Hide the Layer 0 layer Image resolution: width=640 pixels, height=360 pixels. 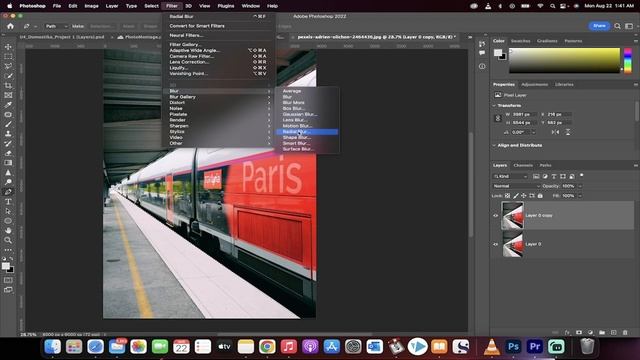tap(496, 244)
